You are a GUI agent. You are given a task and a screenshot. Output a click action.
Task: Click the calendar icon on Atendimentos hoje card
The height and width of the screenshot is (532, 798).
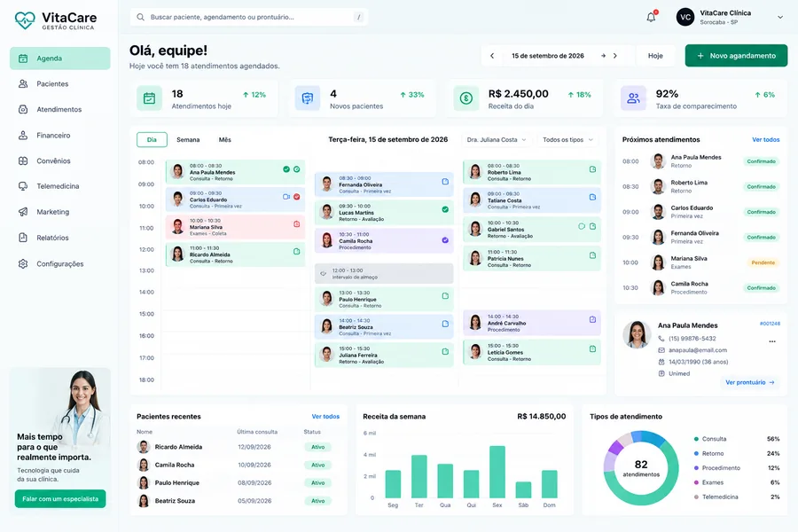[149, 98]
